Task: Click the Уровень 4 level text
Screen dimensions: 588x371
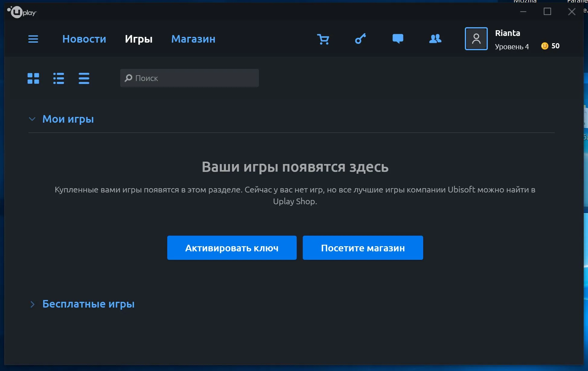Action: tap(512, 47)
